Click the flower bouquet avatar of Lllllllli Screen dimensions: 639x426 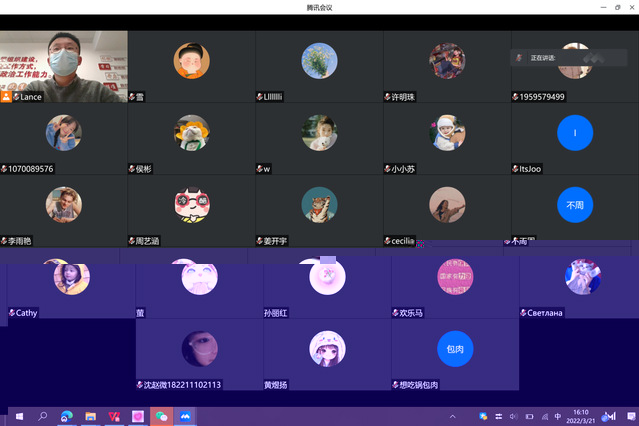319,61
